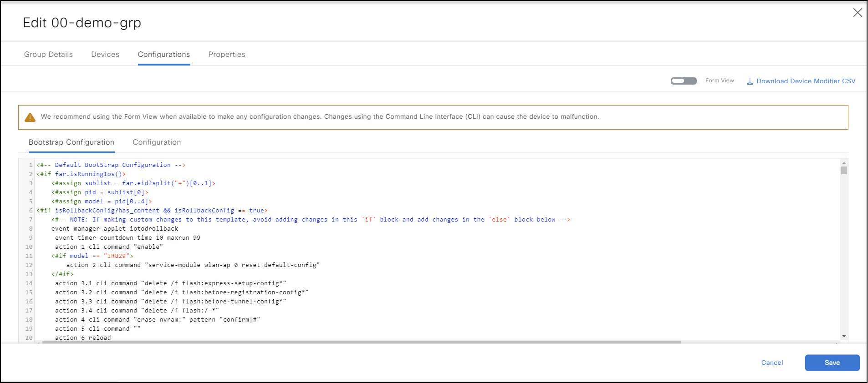This screenshot has height=383, width=868.
Task: Click the closing '</#if>' tag on line 13
Action: click(x=62, y=274)
